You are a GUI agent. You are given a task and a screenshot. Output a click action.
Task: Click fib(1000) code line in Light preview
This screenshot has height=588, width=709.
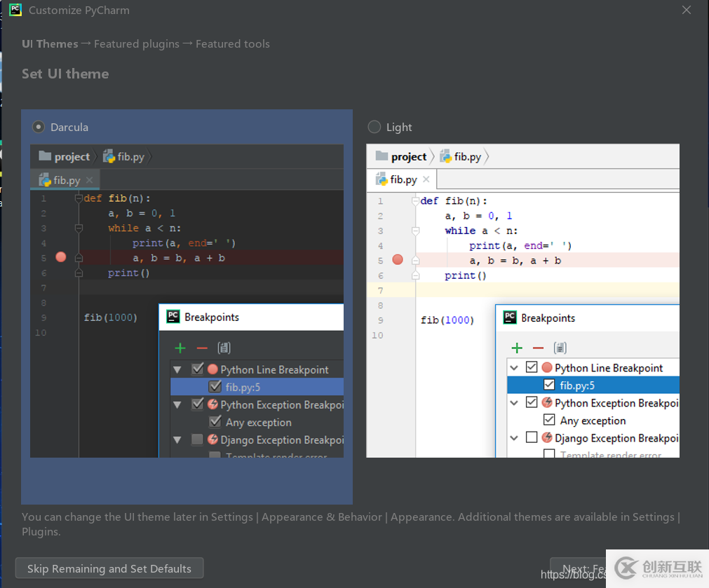[447, 320]
